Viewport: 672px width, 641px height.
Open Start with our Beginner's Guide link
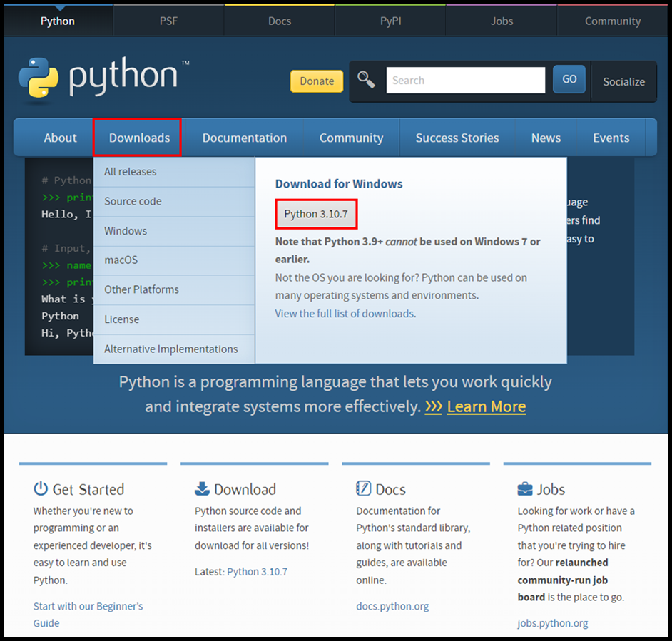[x=88, y=615]
